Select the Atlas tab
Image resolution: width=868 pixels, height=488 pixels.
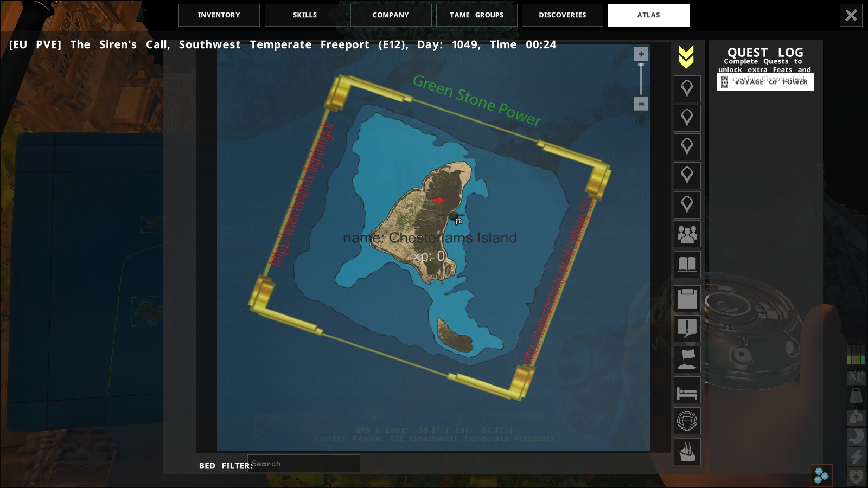tap(649, 15)
